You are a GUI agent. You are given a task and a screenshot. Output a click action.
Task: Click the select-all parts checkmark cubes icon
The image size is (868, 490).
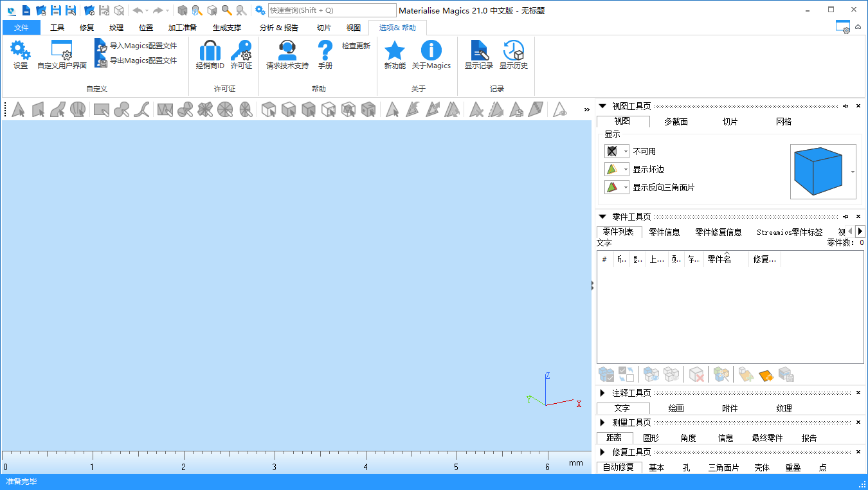coord(606,375)
